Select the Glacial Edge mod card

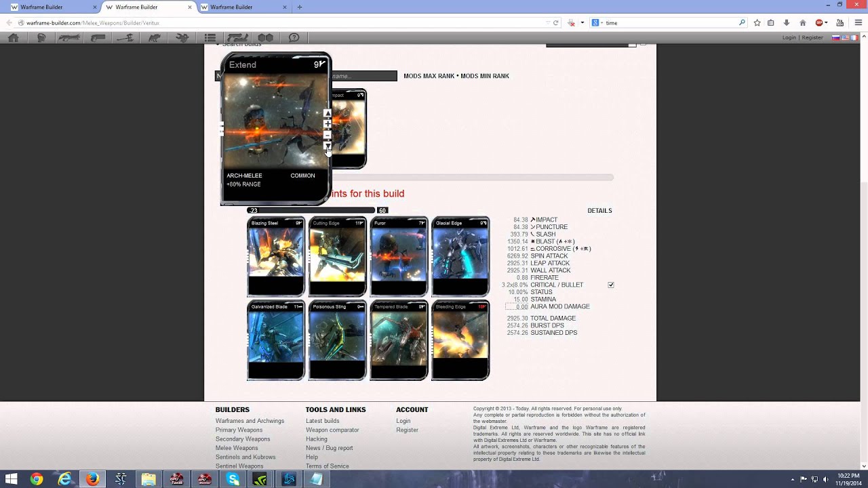pyautogui.click(x=460, y=257)
